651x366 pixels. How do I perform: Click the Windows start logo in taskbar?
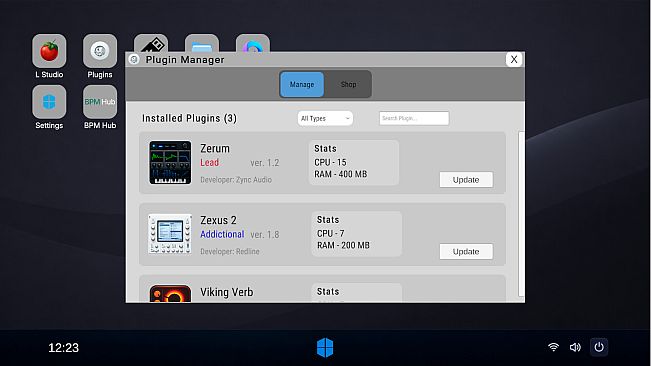point(325,347)
